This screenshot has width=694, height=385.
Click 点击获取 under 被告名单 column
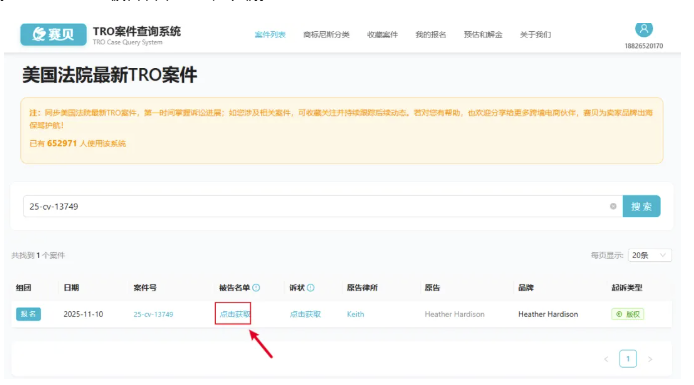(235, 314)
